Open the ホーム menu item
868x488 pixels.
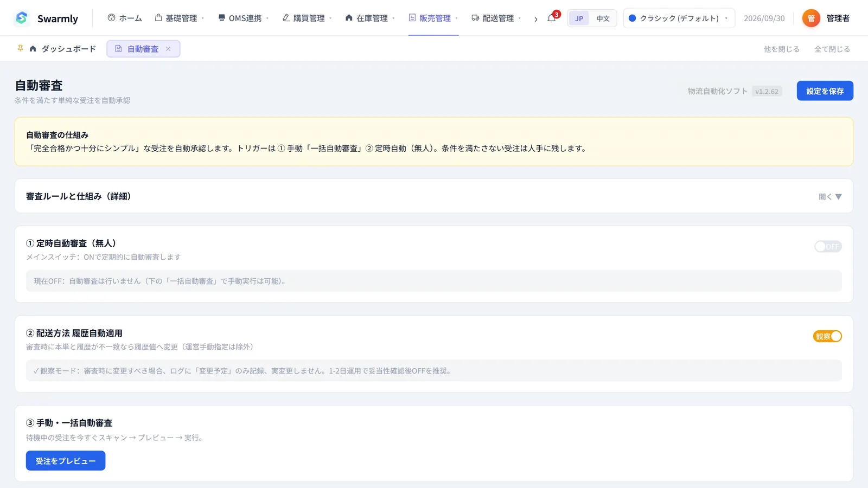click(125, 18)
